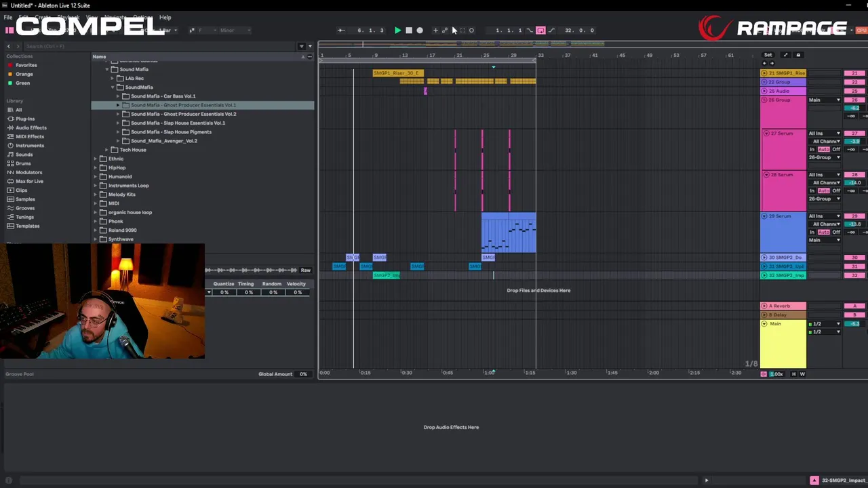Toggle track 32 activator button
Image resolution: width=868 pixels, height=488 pixels.
click(854, 275)
